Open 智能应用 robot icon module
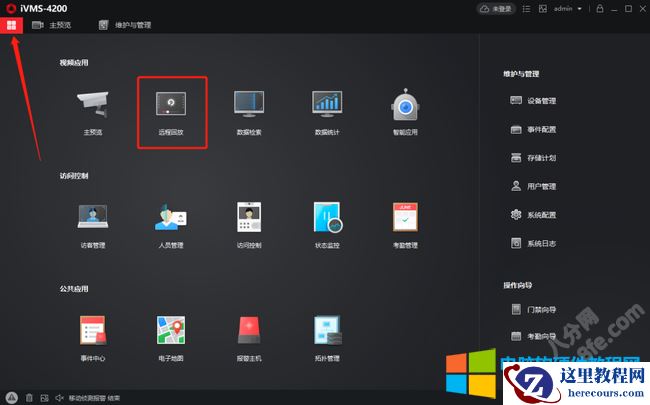This screenshot has width=650, height=405. (405, 112)
